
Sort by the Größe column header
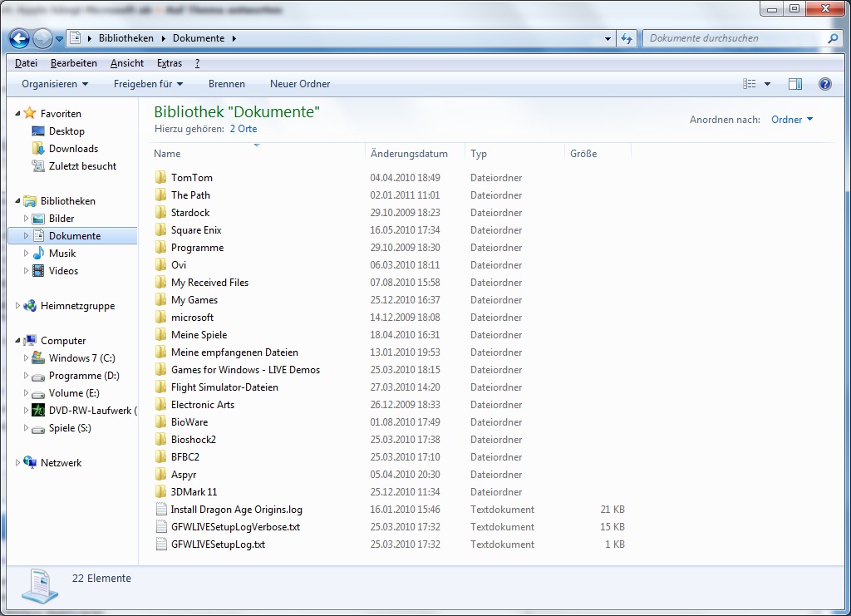[598, 154]
